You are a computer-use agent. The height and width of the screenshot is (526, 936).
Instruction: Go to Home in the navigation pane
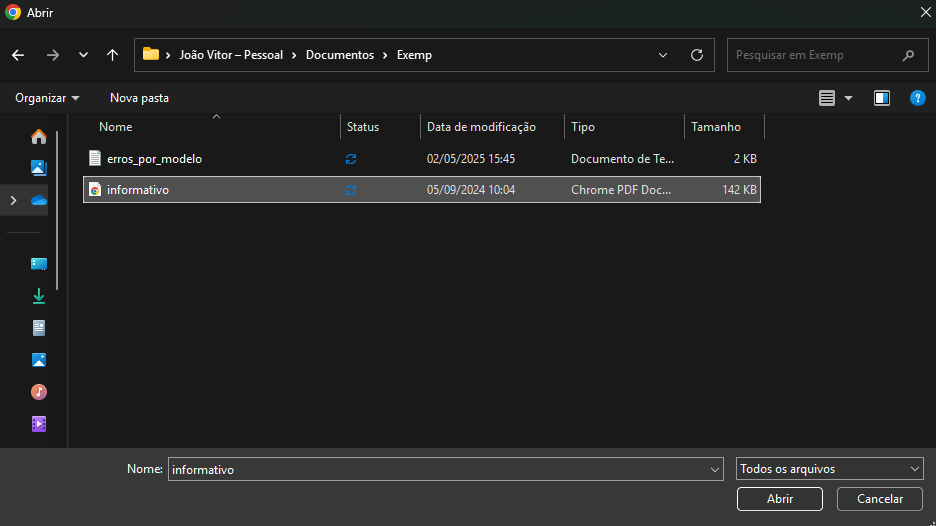point(39,137)
